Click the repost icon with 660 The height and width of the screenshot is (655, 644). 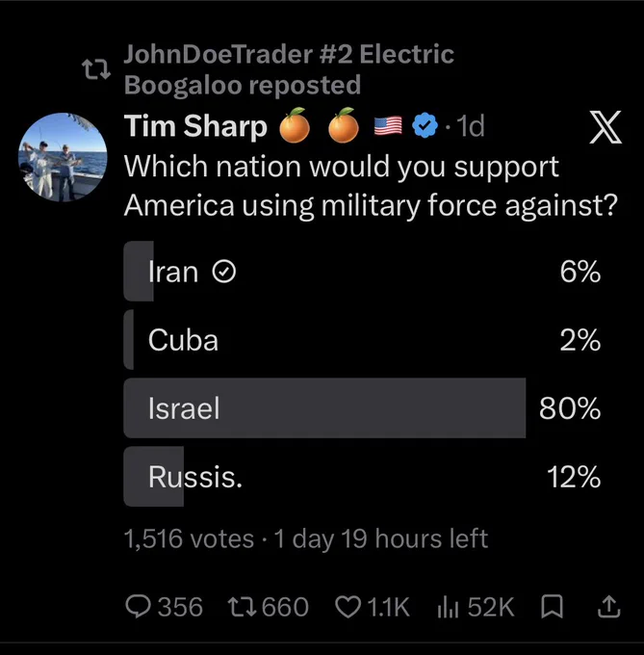click(x=242, y=607)
